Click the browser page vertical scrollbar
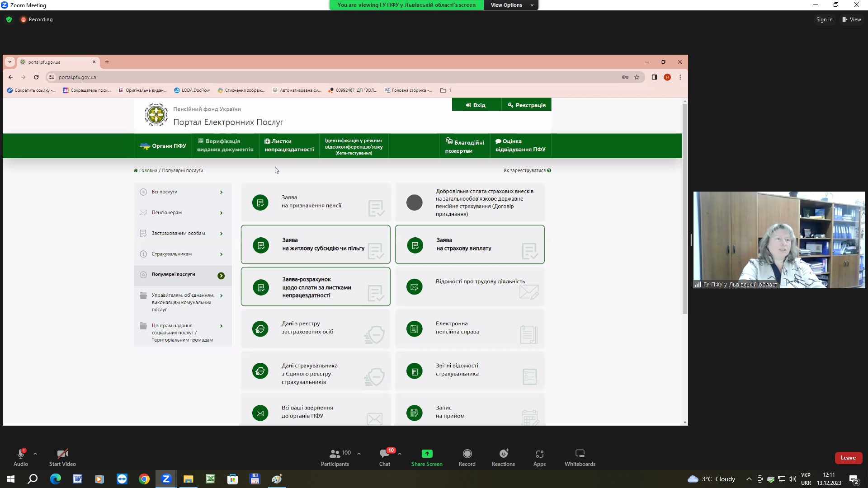 click(x=684, y=208)
